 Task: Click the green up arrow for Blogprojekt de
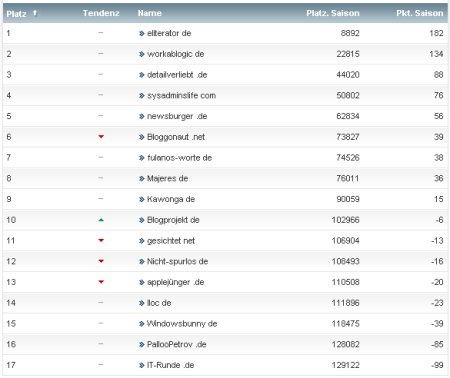coord(101,220)
